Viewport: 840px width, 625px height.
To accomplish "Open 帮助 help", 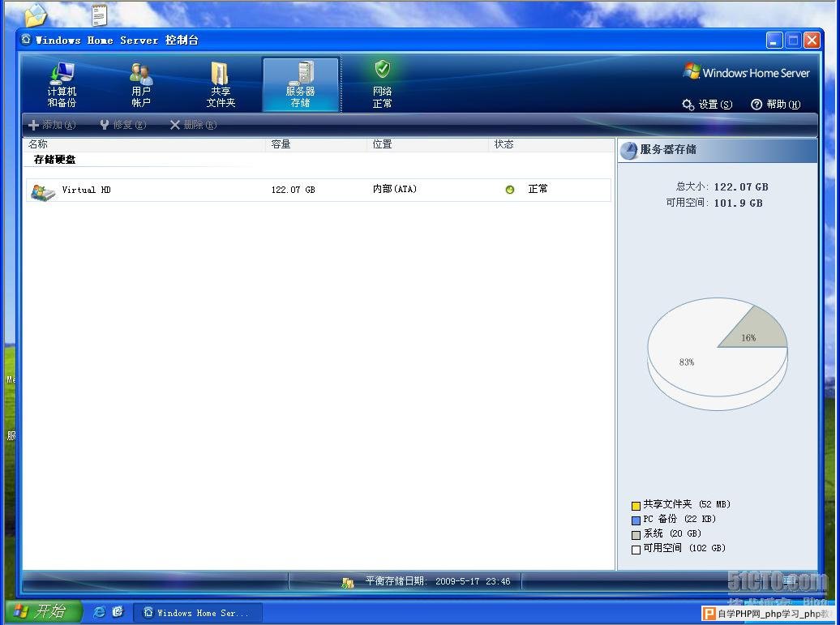I will click(776, 105).
